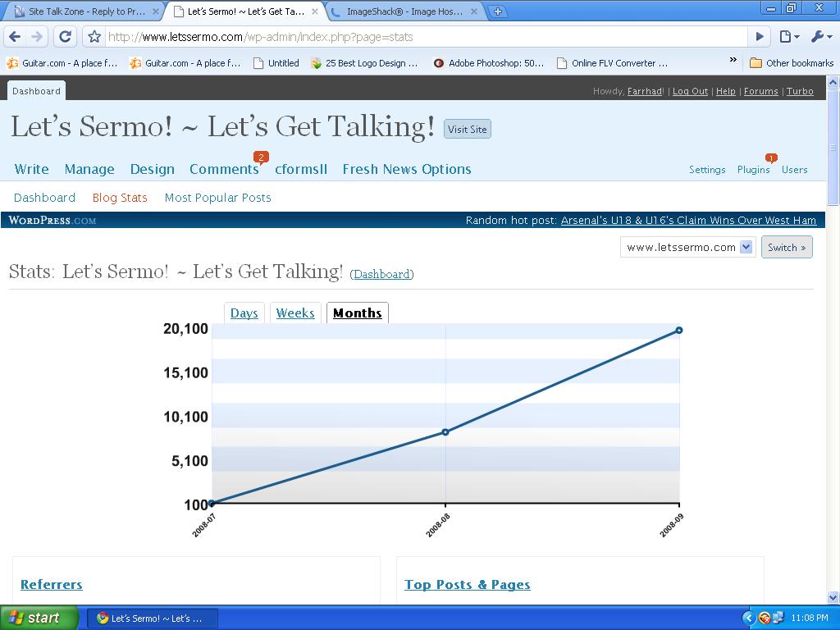Click the WordPress.com logo
This screenshot has height=630, width=840.
coord(52,220)
